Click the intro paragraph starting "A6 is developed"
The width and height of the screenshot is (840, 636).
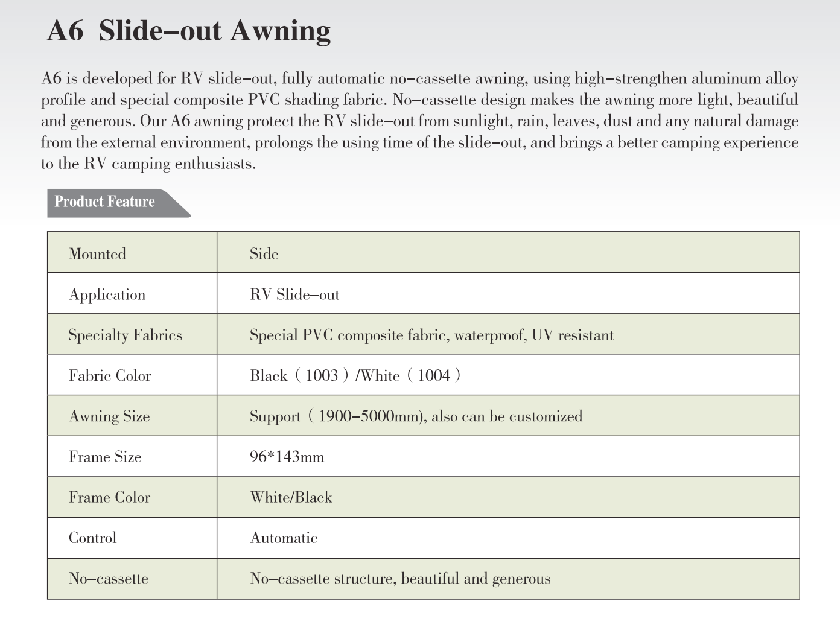coord(419,121)
